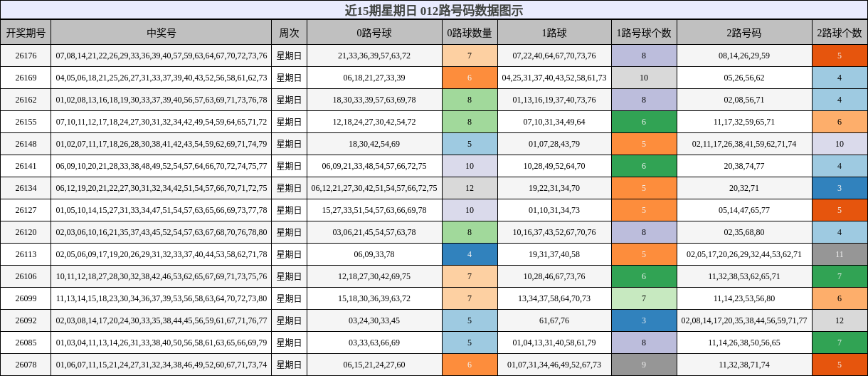Select issue number 26099
868x376 pixels.
coord(26,298)
